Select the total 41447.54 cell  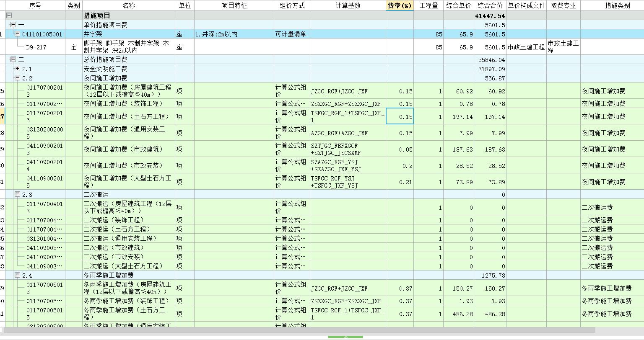click(490, 15)
